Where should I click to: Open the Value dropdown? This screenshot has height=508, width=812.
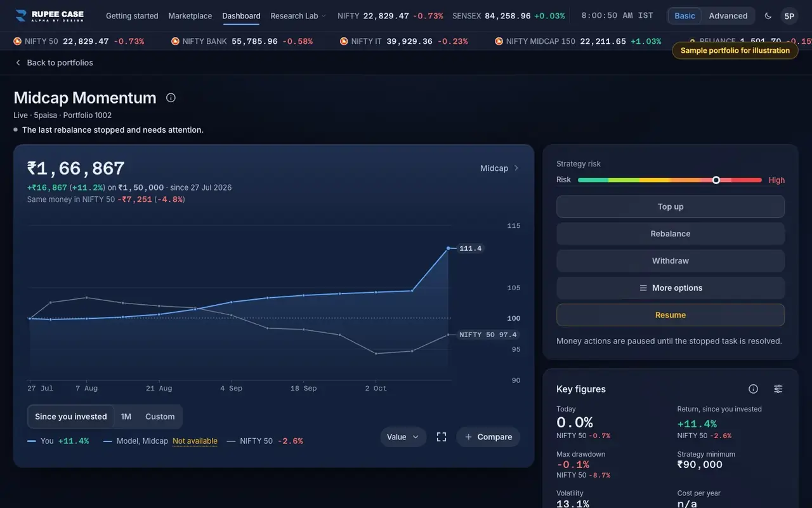403,437
